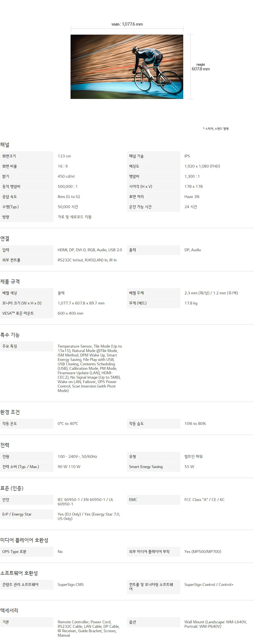Click the 특수 기능 section heading

coord(10,335)
